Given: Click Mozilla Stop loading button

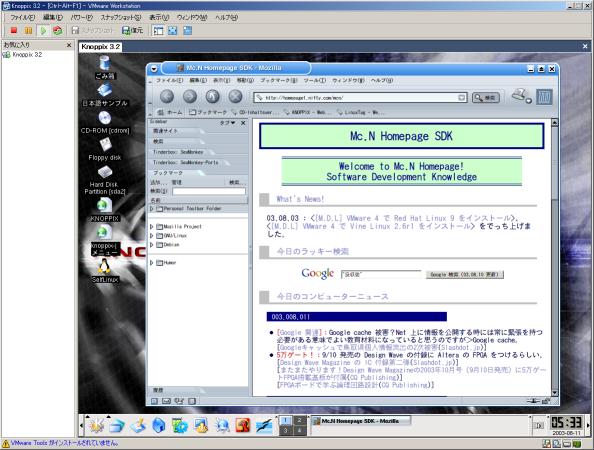Looking at the screenshot, I should click(235, 97).
